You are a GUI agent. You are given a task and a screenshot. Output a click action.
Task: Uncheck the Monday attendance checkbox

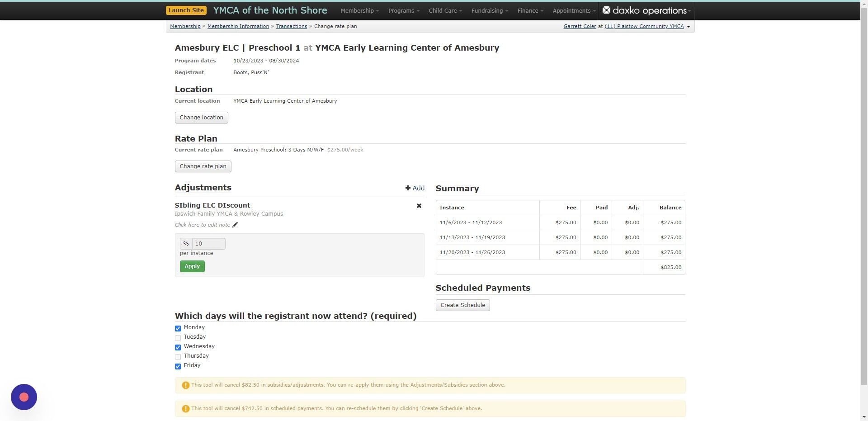click(178, 328)
